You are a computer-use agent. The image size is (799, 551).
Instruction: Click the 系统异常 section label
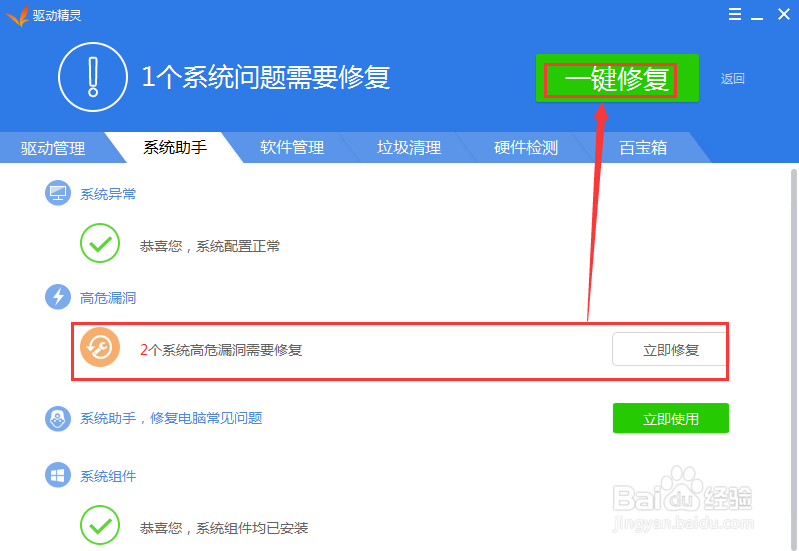[x=108, y=194]
